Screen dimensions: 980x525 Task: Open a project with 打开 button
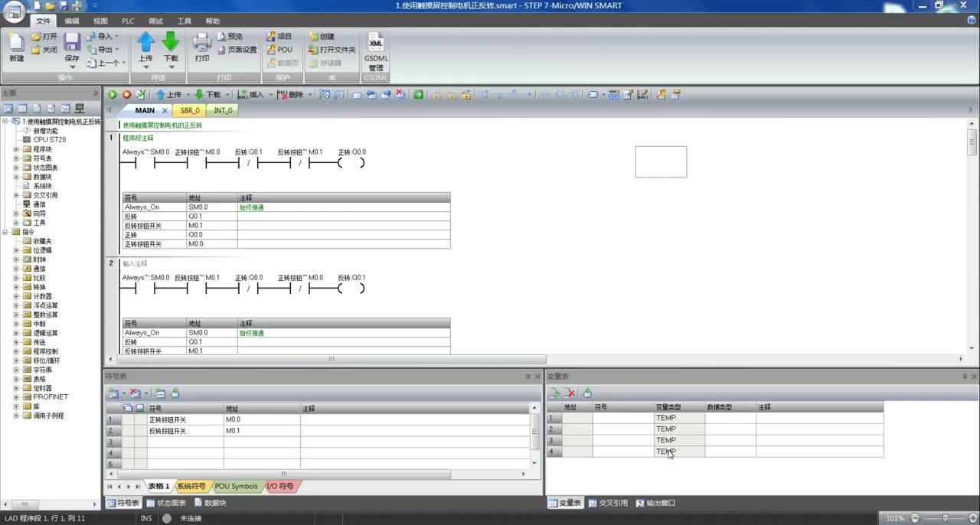[44, 36]
